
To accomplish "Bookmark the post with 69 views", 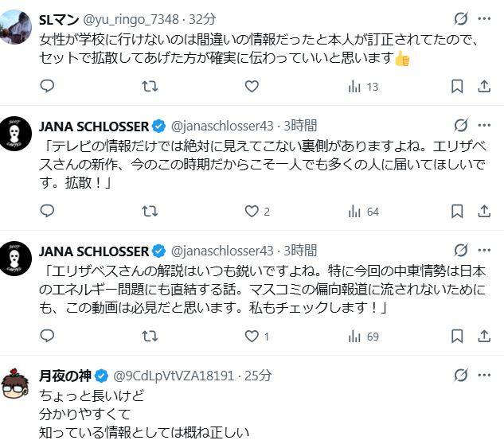I will tap(457, 337).
